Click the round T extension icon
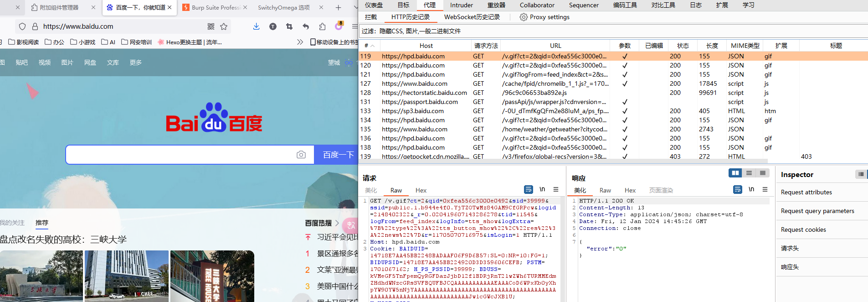 pos(273,26)
